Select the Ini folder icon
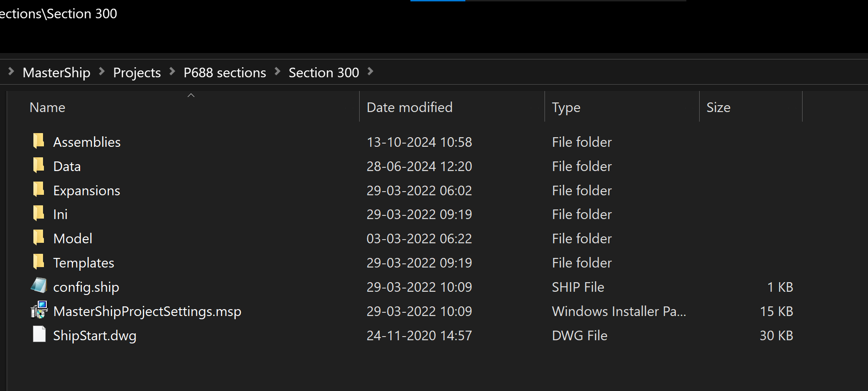 pyautogui.click(x=39, y=214)
